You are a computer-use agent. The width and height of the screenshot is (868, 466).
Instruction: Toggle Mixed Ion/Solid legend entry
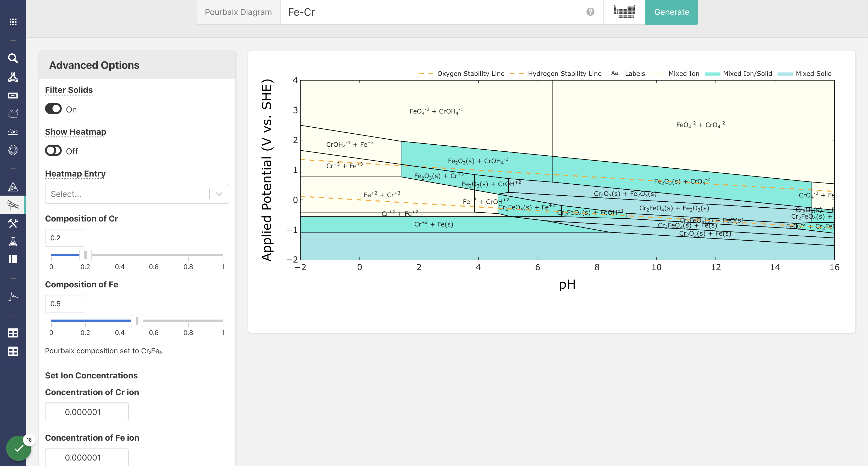pos(738,73)
